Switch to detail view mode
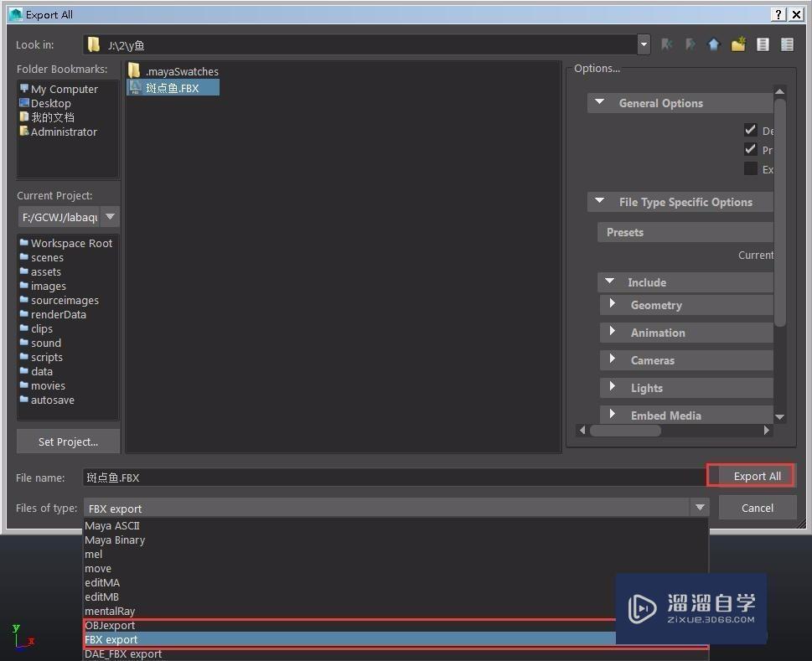812x661 pixels. coord(787,44)
